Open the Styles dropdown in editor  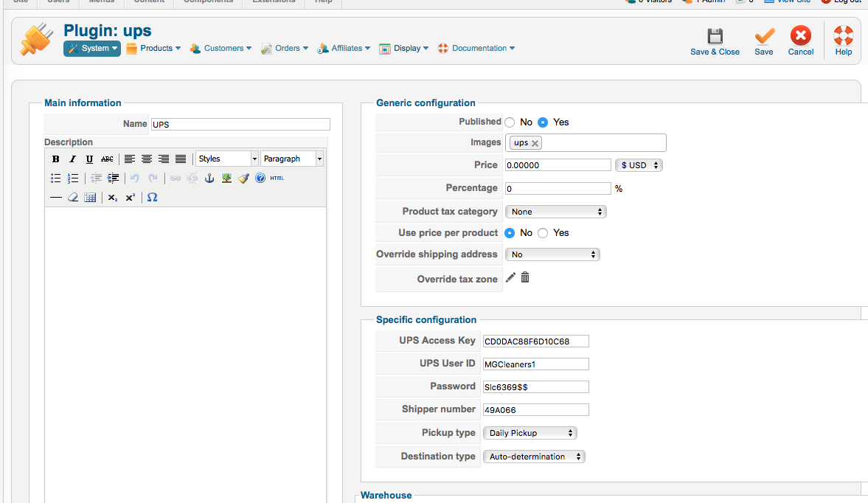coord(226,159)
